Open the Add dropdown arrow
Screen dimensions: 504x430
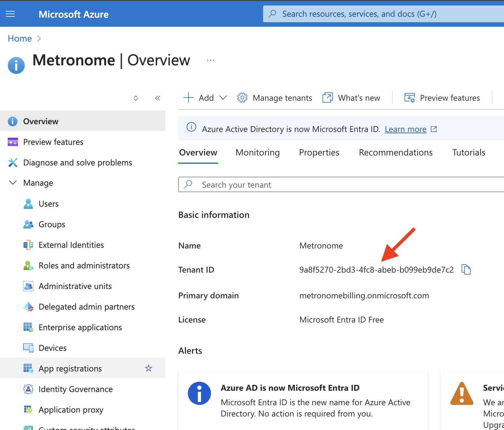[223, 98]
